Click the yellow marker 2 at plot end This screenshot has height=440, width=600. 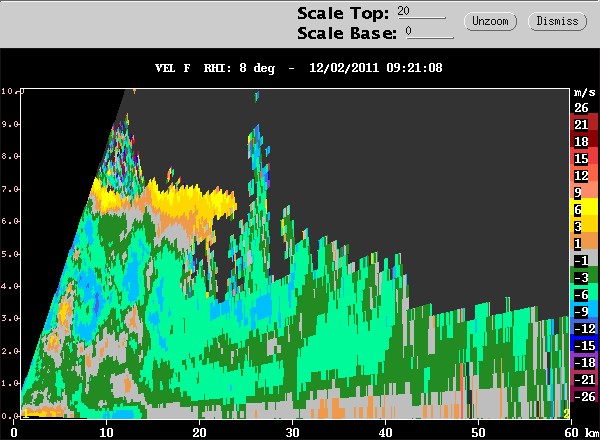[566, 413]
